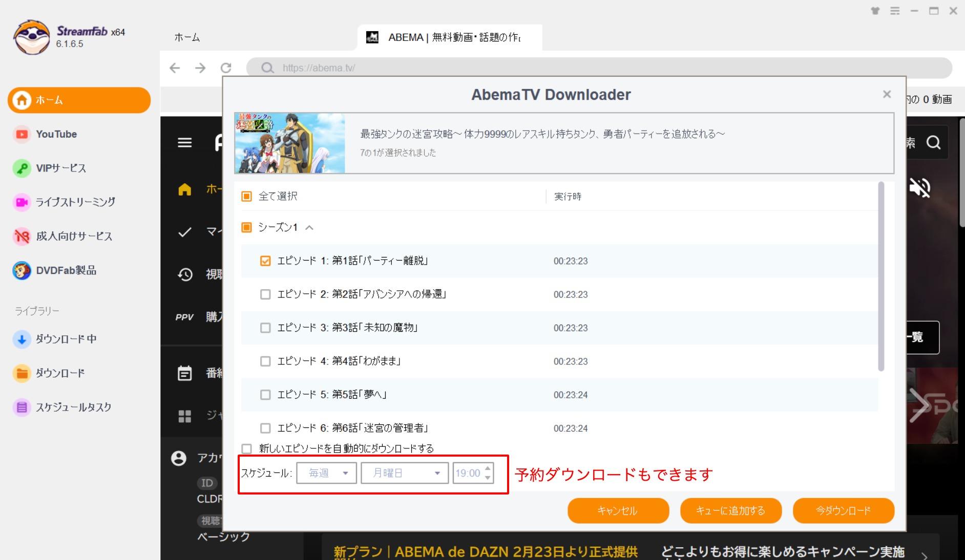Open ライブストリーミング camera icon

[22, 202]
